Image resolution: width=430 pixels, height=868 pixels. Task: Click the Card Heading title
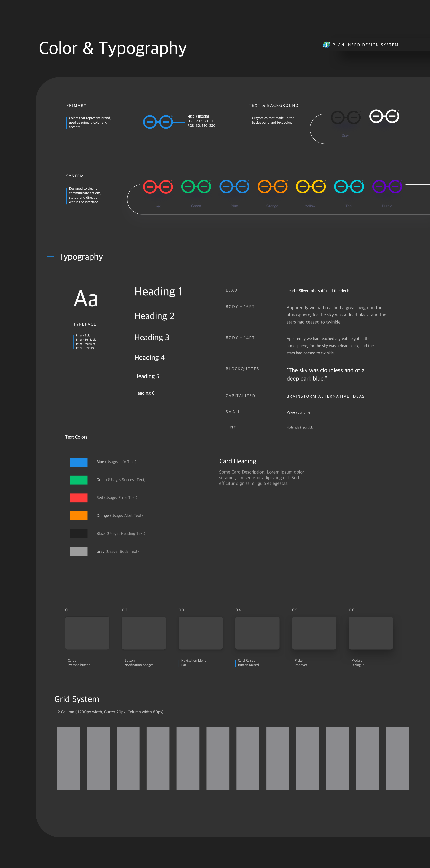tap(238, 461)
